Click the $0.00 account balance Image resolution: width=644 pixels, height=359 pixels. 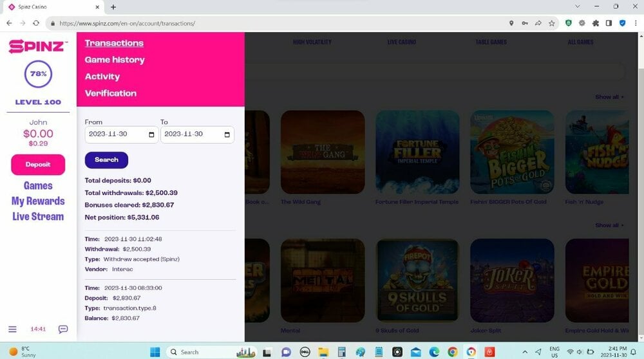[38, 134]
